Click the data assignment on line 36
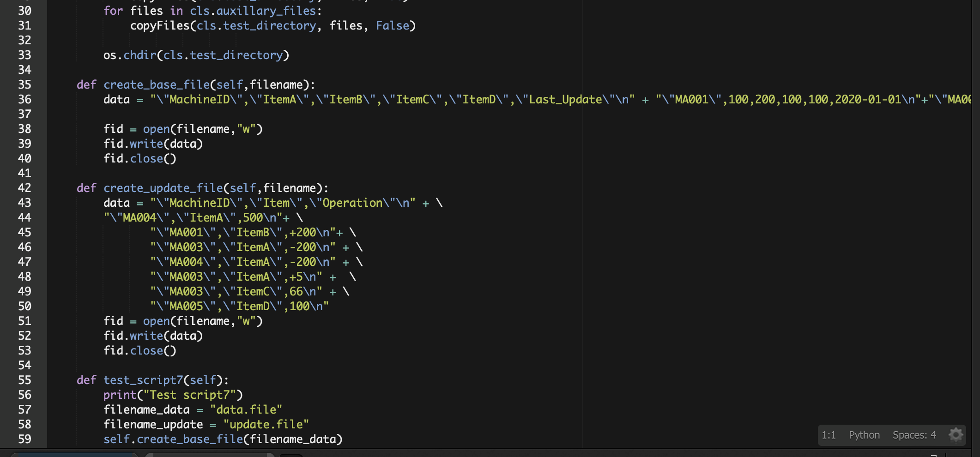Screen dimensions: 980x457 pyautogui.click(x=116, y=99)
